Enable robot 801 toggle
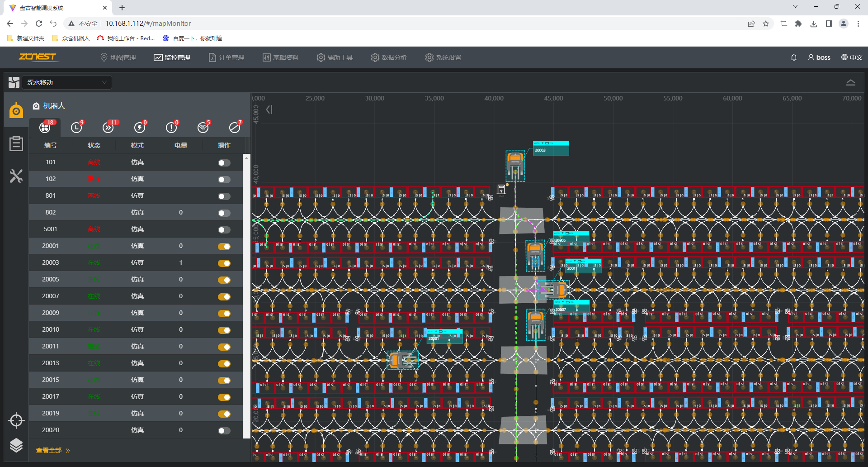This screenshot has height=467, width=868. pyautogui.click(x=224, y=196)
